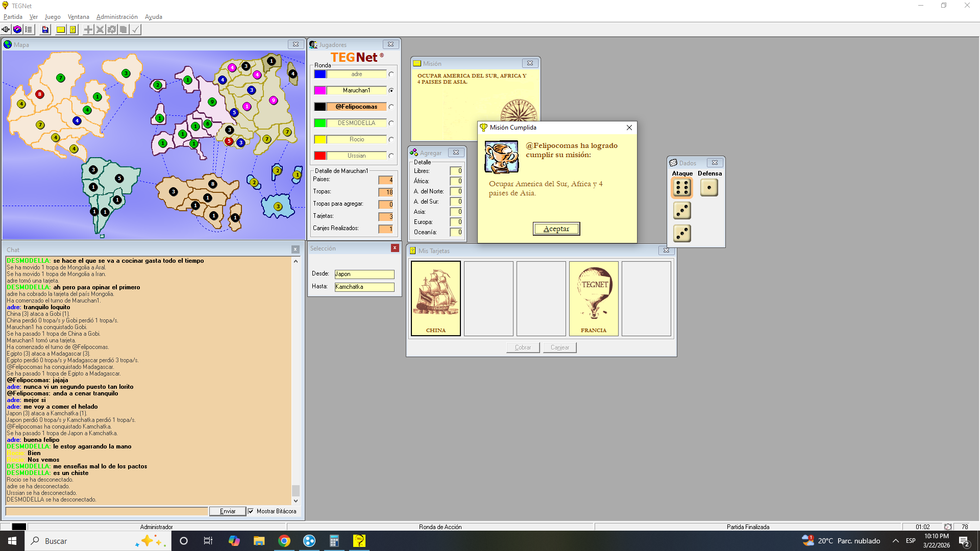Open the list view toolbar icon
This screenshot has height=551, width=980.
pyautogui.click(x=29, y=30)
